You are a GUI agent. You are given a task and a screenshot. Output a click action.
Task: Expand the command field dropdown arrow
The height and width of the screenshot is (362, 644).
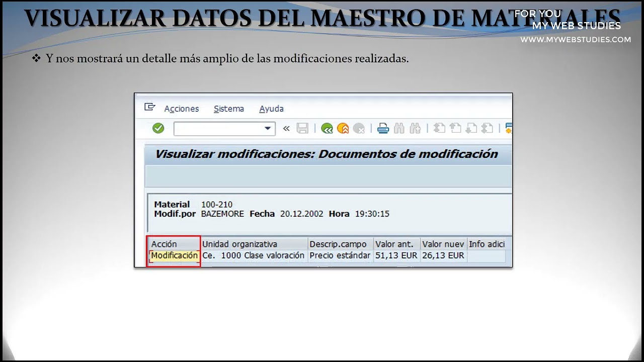(268, 129)
